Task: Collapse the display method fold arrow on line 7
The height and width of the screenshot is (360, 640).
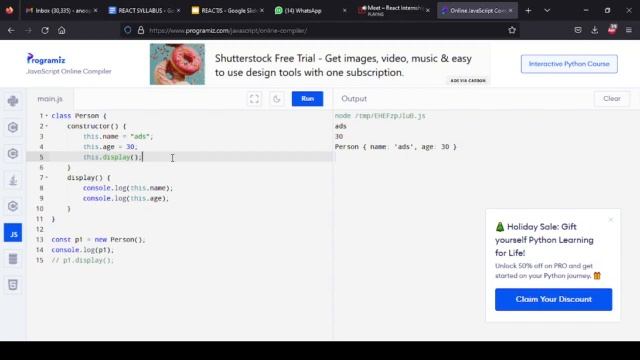Action: tap(47, 178)
